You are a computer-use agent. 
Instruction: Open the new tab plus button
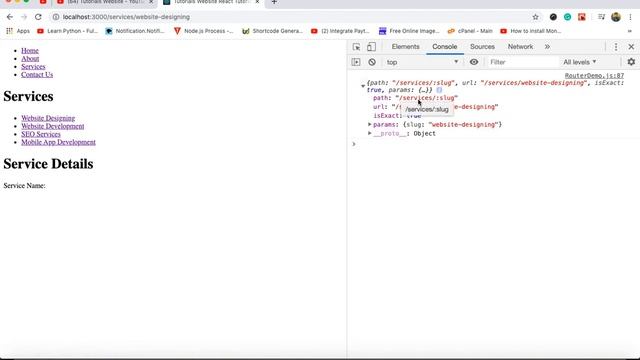point(274,2)
